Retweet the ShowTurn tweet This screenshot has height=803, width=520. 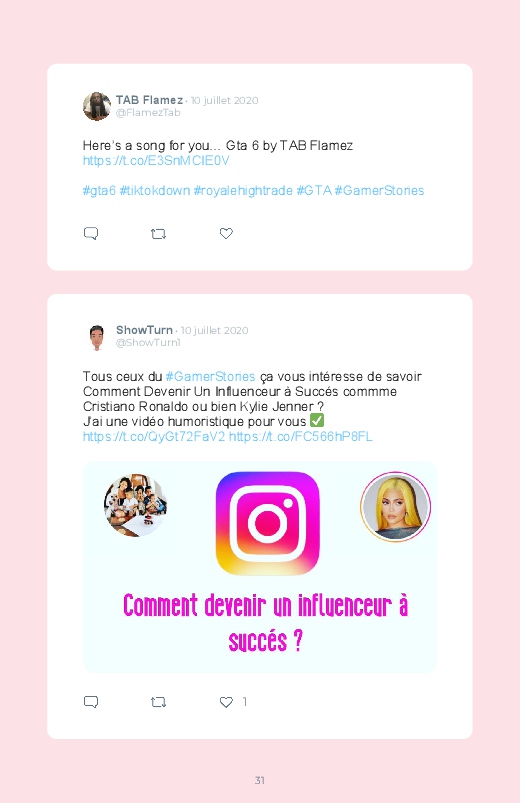tap(158, 702)
